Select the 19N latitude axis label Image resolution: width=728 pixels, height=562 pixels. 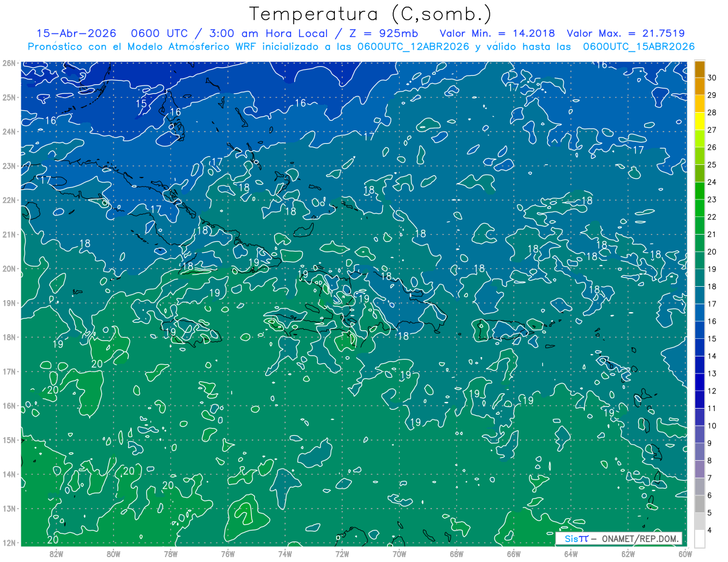[x=8, y=303]
